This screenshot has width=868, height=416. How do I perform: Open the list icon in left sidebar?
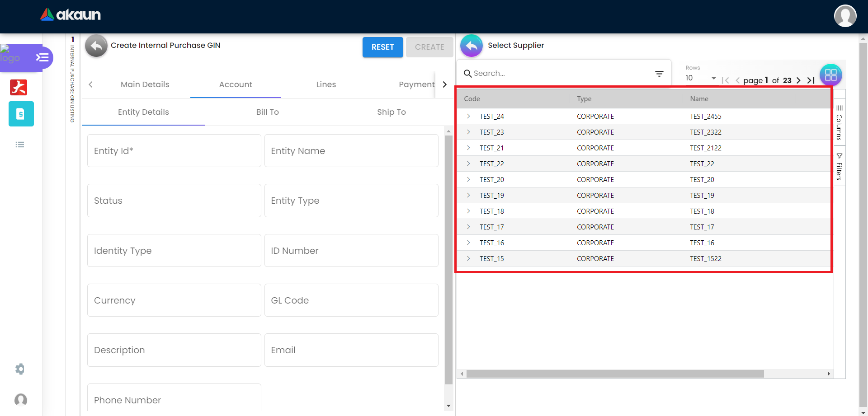[x=20, y=145]
